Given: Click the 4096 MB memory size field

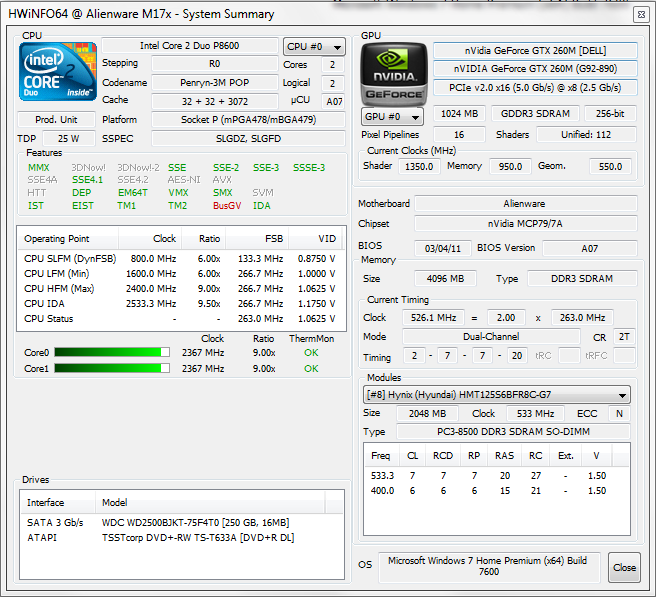Looking at the screenshot, I should click(445, 279).
